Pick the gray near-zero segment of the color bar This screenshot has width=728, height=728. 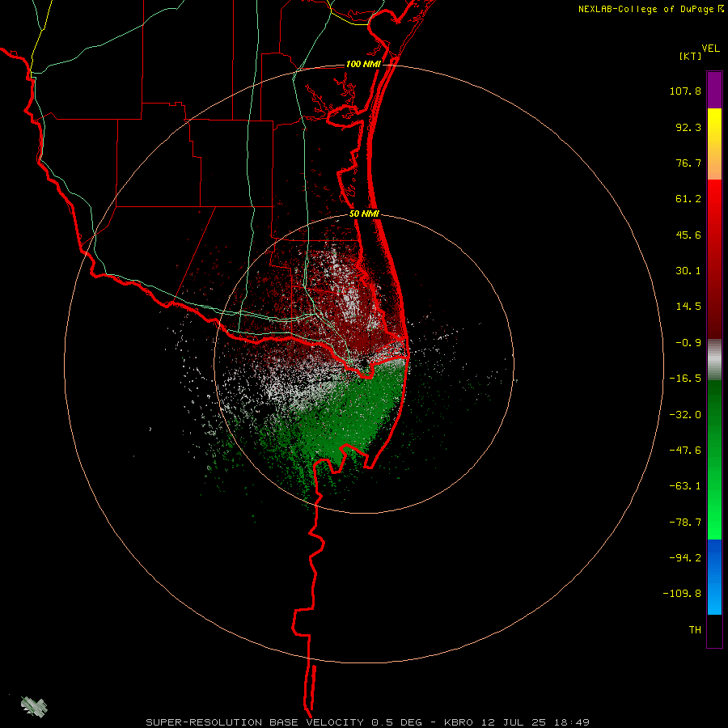[714, 360]
